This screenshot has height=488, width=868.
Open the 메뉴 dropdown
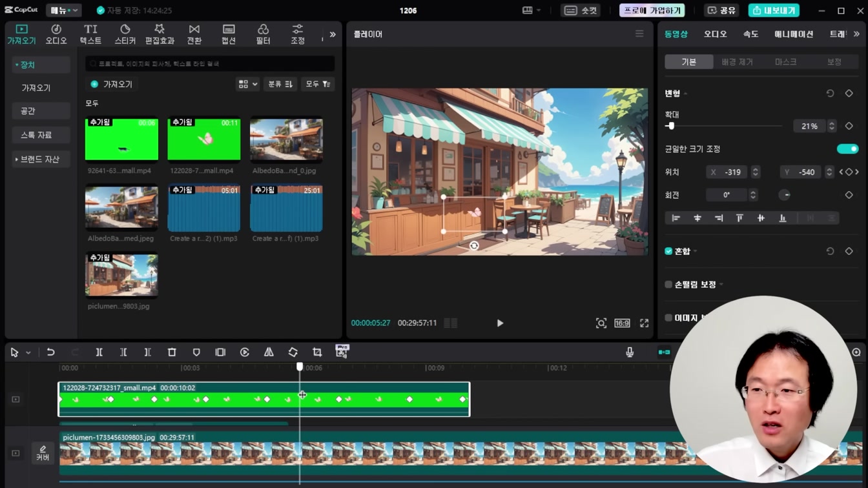(63, 10)
